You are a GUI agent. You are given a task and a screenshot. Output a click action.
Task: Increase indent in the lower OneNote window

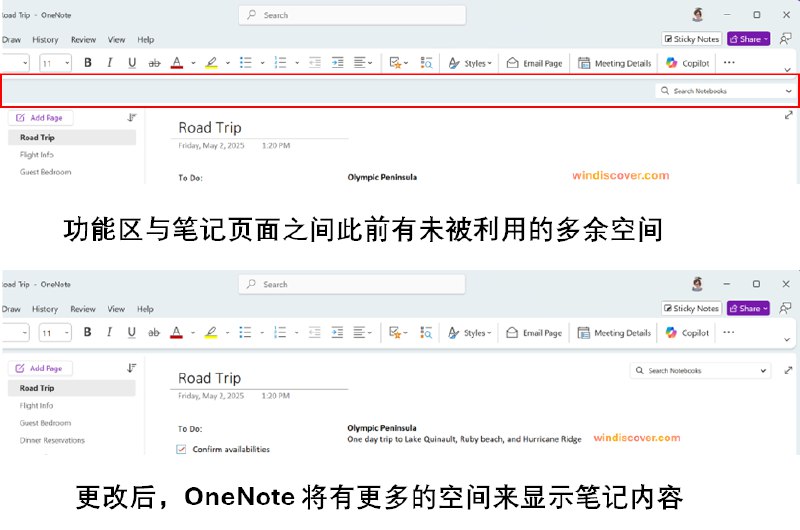click(x=337, y=332)
